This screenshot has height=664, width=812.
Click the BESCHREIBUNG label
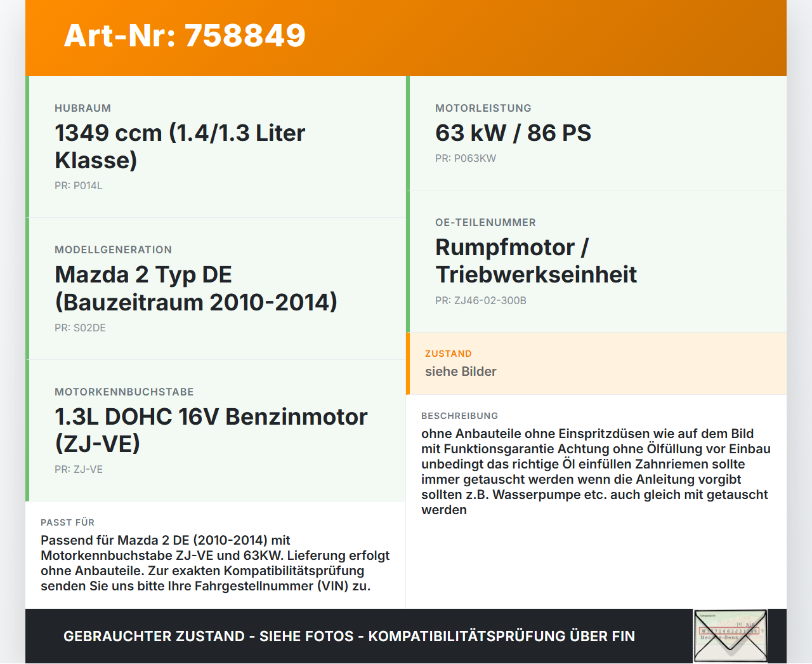click(x=460, y=416)
